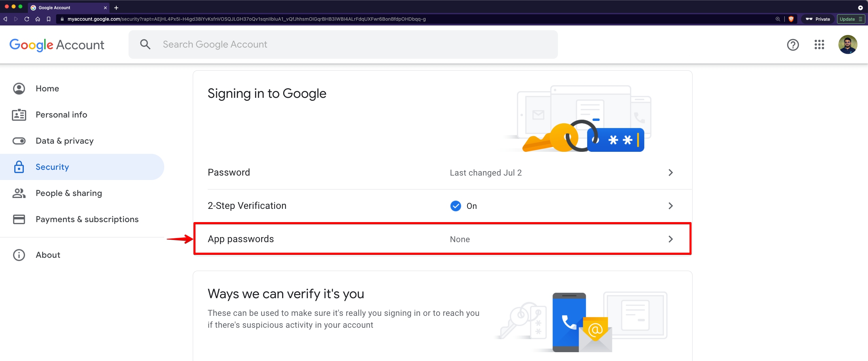Screen dimensions: 868x361
Task: Expand the App passwords chevron
Action: click(x=670, y=239)
